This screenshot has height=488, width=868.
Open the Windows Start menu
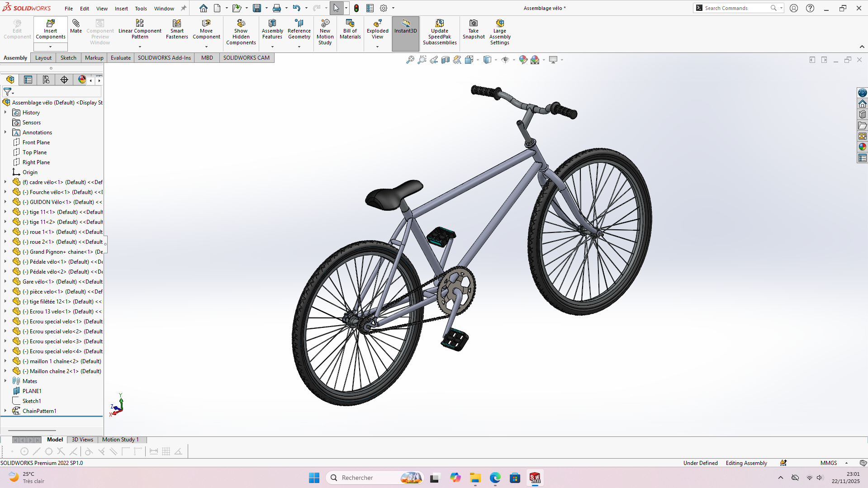click(x=314, y=478)
